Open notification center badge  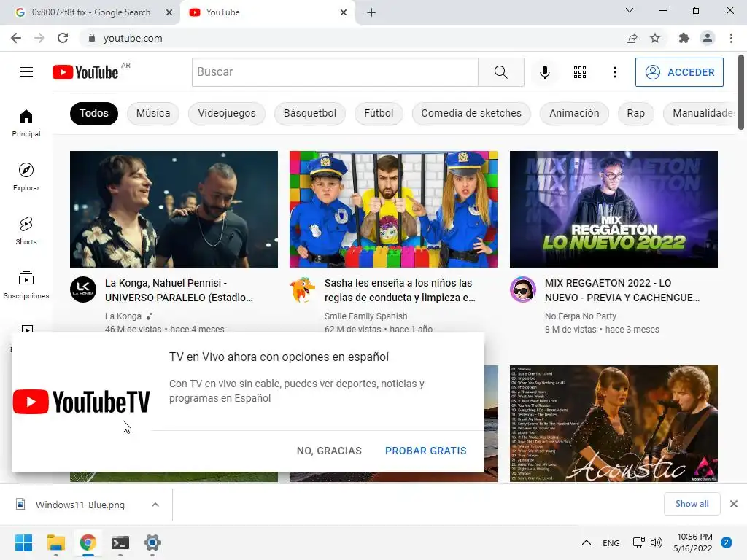727,542
